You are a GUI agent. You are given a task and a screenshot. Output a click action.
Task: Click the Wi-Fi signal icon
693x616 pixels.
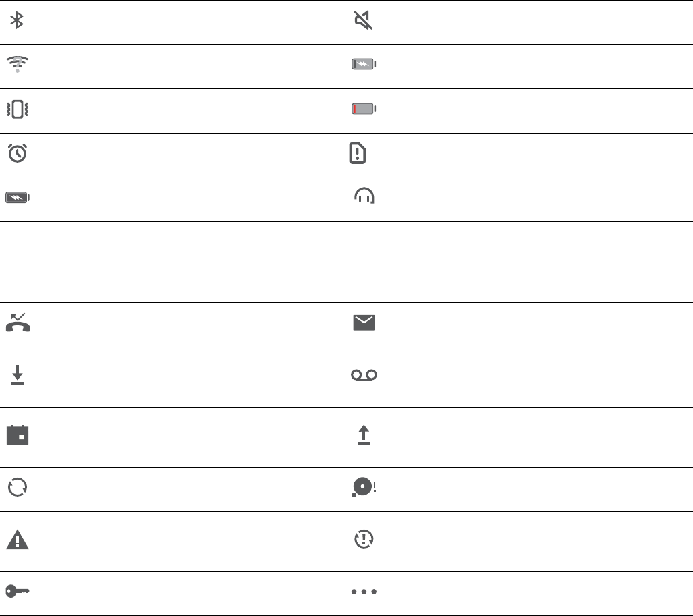[x=18, y=64]
